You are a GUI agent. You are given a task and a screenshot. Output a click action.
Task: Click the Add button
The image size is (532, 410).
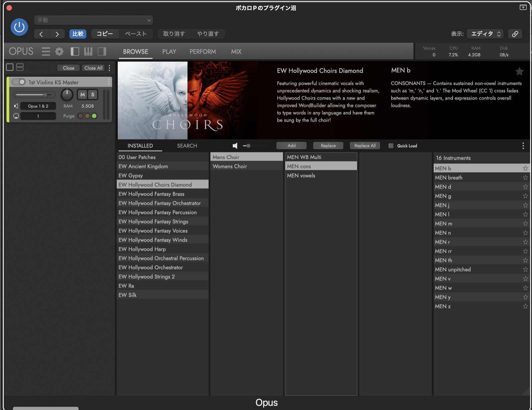pyautogui.click(x=292, y=145)
